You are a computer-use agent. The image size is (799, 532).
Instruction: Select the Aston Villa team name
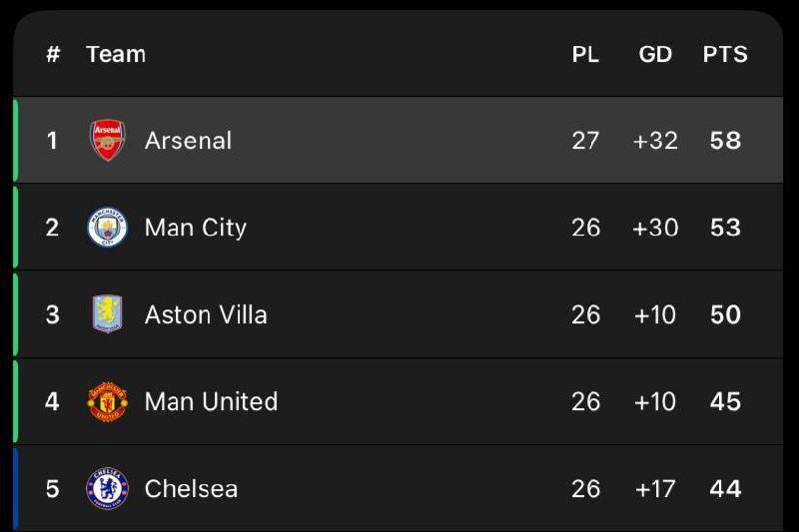[206, 314]
